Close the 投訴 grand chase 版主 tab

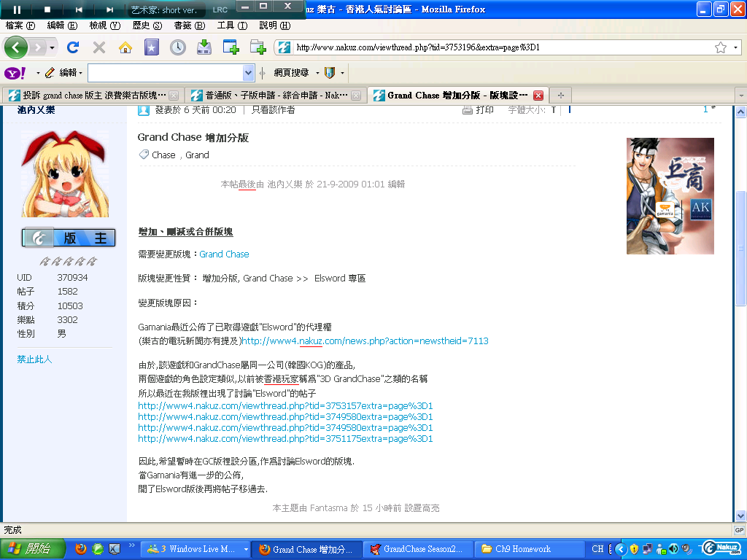tap(174, 96)
